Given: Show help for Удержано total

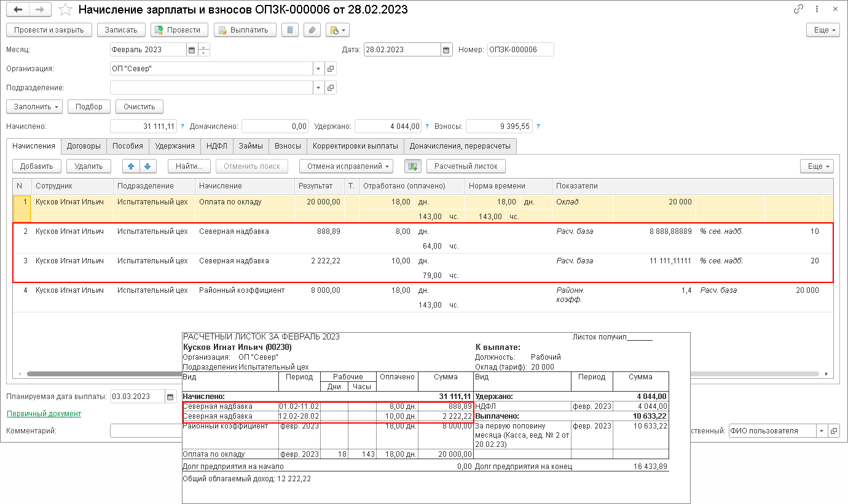Looking at the screenshot, I should pyautogui.click(x=427, y=126).
